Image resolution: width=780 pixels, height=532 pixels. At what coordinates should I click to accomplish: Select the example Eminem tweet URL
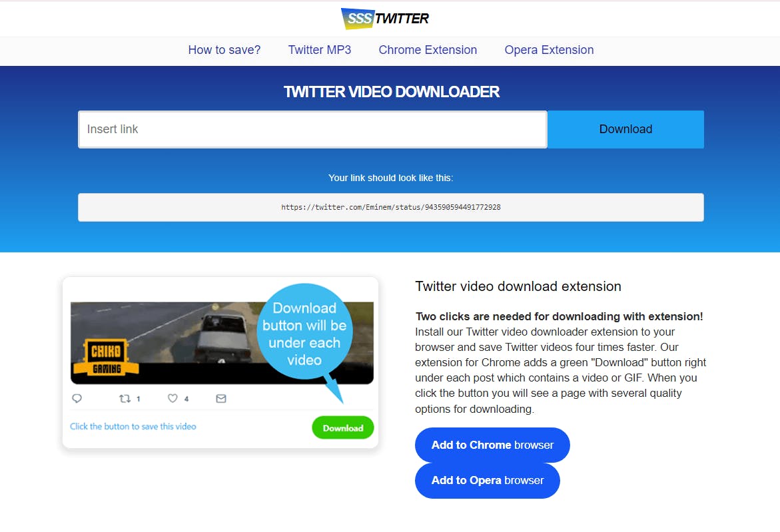tap(391, 207)
